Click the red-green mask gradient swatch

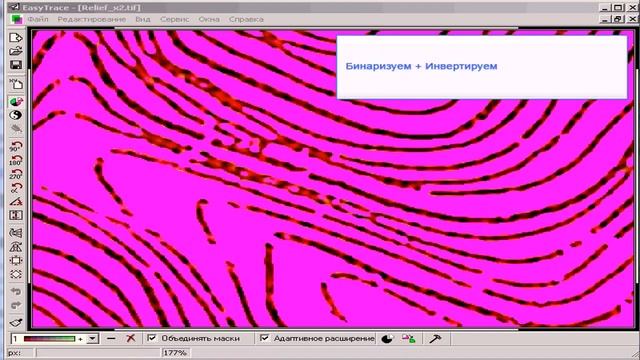click(49, 339)
